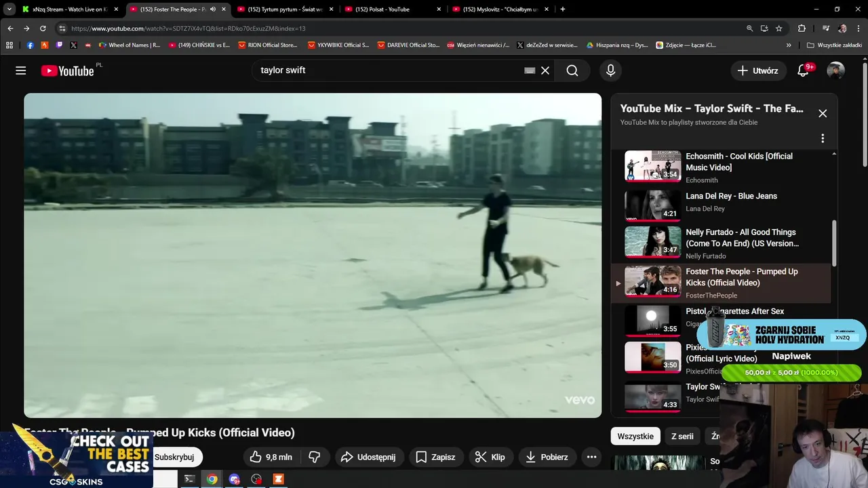Open the Twitch bookmark icon
This screenshot has height=488, width=868.
[59, 45]
